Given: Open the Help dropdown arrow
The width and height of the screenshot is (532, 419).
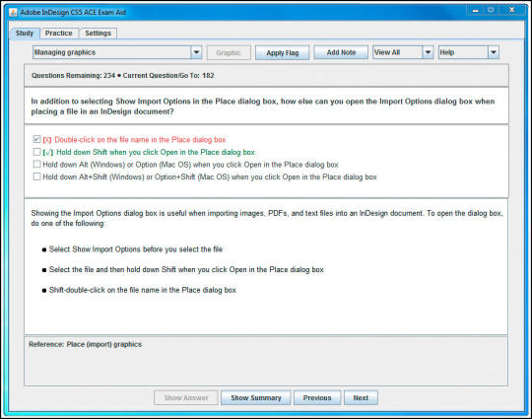Looking at the screenshot, I should pyautogui.click(x=494, y=52).
